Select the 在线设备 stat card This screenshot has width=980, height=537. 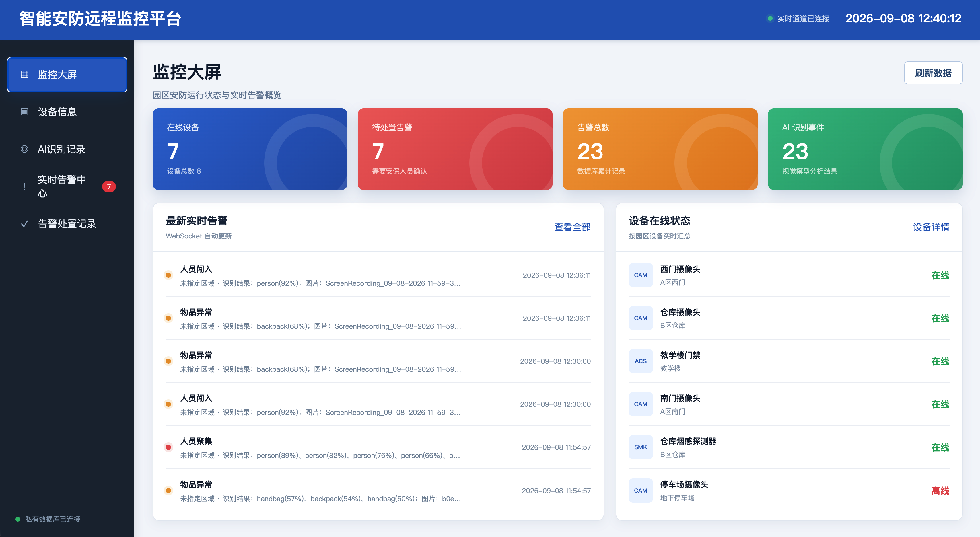click(x=250, y=149)
